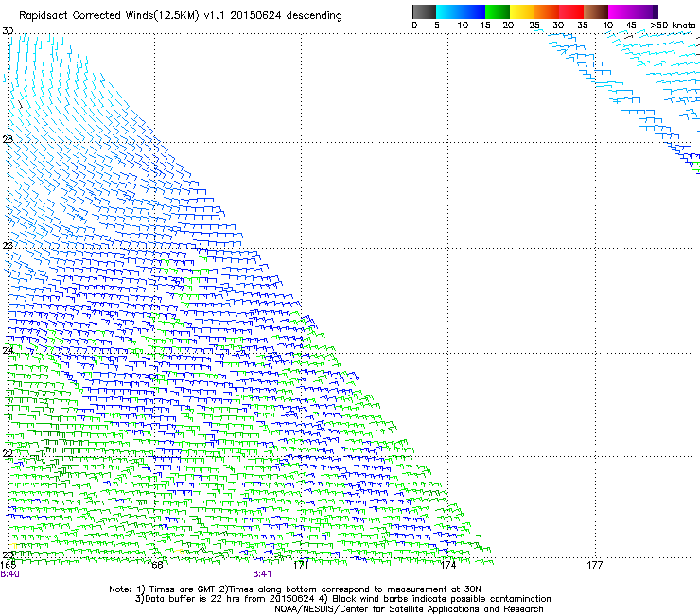700x615 pixels.
Task: Click the note line 'Times are GMT'
Action: [295, 589]
